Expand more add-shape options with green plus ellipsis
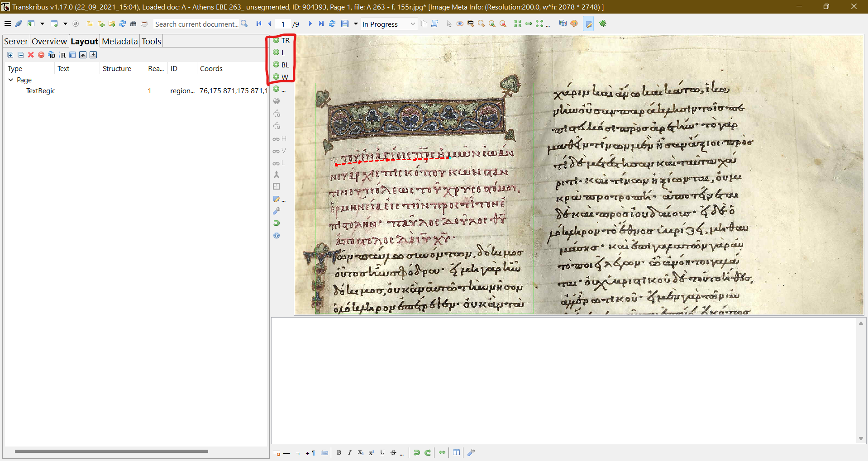The height and width of the screenshot is (461, 868). (279, 89)
